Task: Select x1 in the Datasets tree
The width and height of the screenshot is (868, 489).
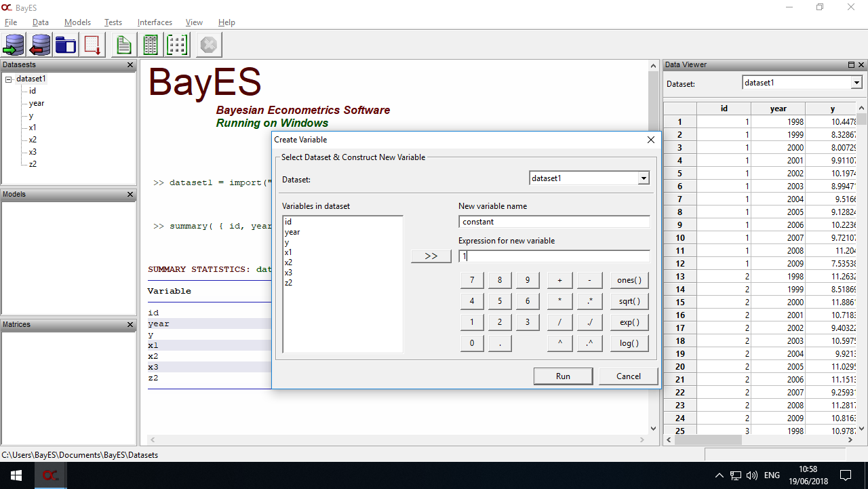Action: tap(33, 128)
